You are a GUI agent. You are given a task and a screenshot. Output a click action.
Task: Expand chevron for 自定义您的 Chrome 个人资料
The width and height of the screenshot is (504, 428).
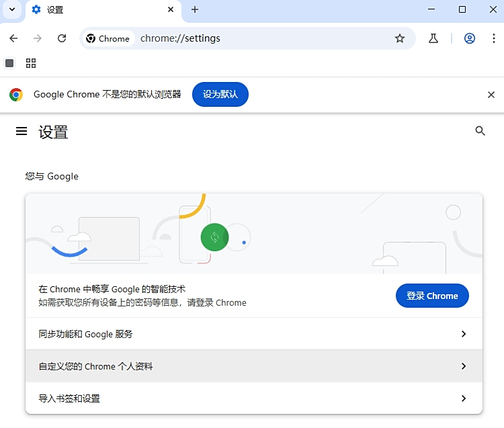pyautogui.click(x=464, y=366)
